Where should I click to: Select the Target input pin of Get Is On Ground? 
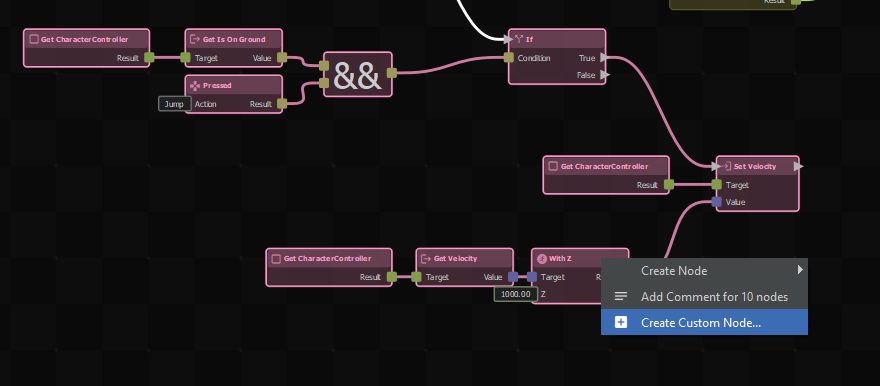pos(185,57)
